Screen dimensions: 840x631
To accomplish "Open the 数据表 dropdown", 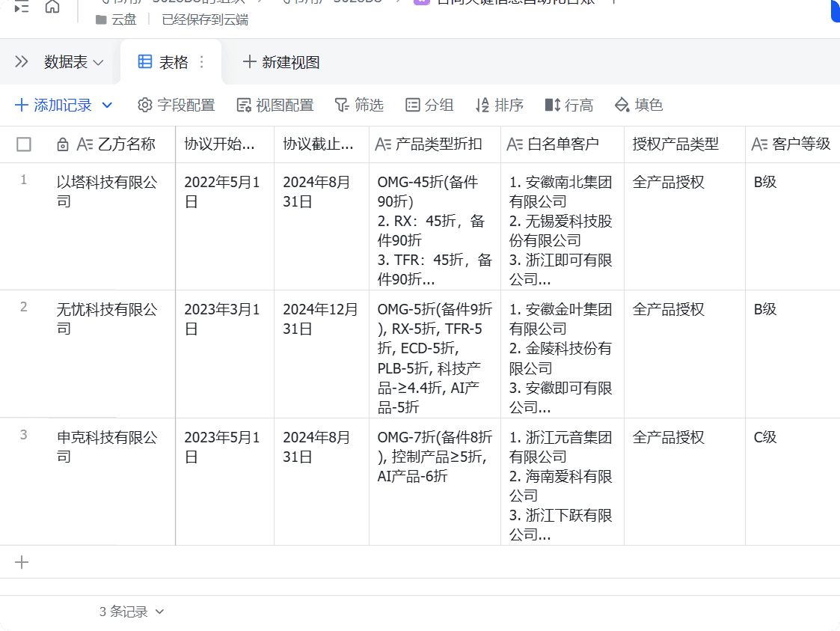I will coord(73,62).
